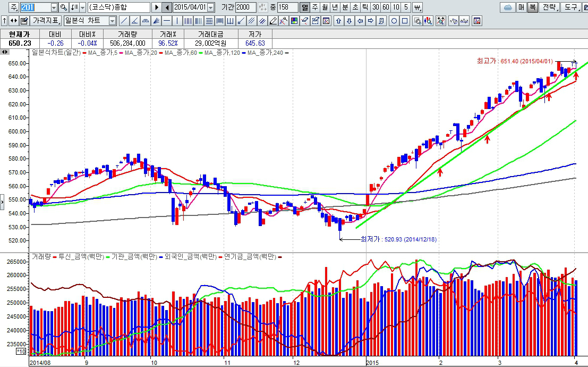Toggle the 복 button in the top right
Screen dimensions: 588x367
[532, 7]
